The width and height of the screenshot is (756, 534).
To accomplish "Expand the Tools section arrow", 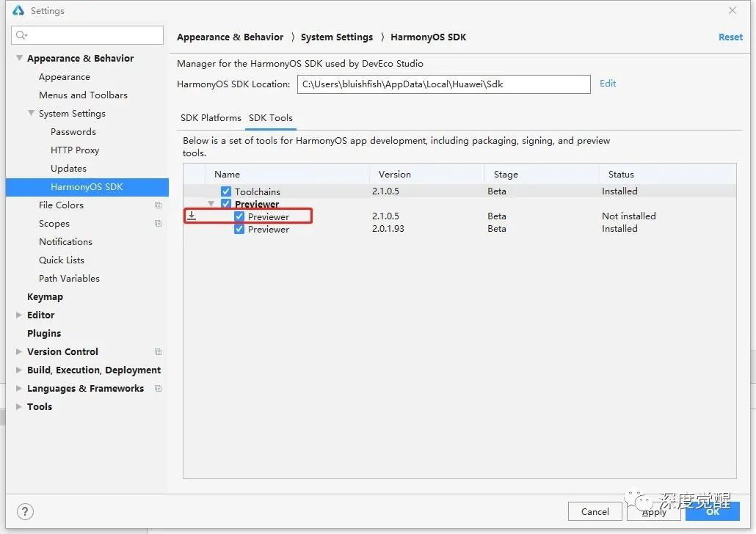I will (x=19, y=407).
